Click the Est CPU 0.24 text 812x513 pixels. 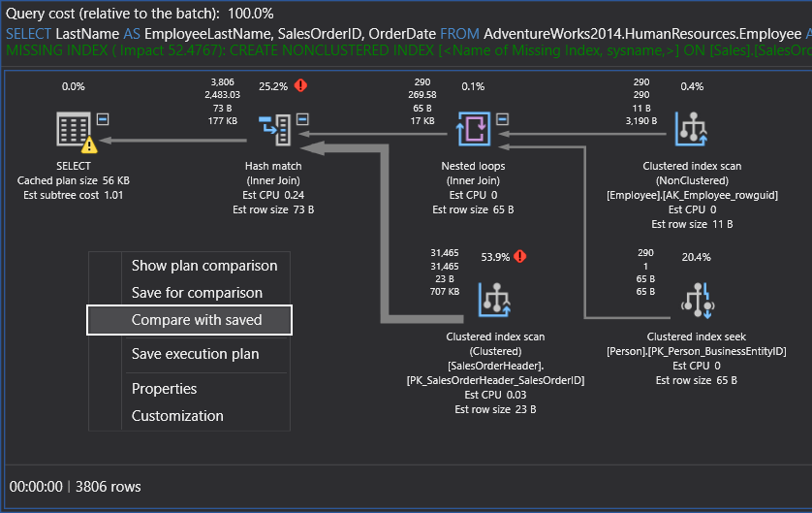(273, 195)
